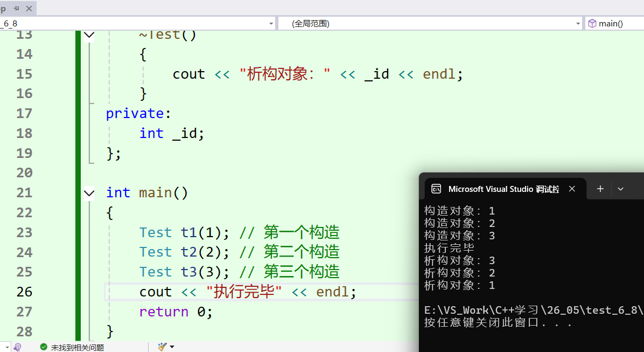Click console output line 析构对象: 3
Image resolution: width=644 pixels, height=352 pixels.
459,260
